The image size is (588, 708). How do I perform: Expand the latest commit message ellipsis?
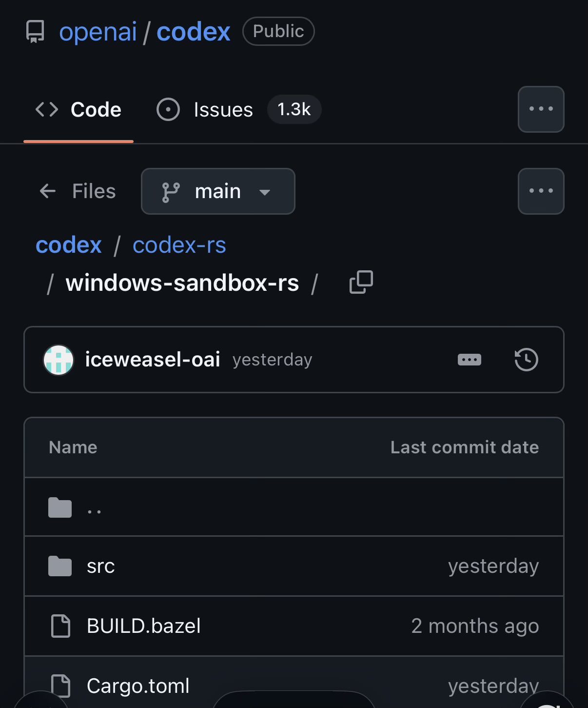(x=470, y=360)
